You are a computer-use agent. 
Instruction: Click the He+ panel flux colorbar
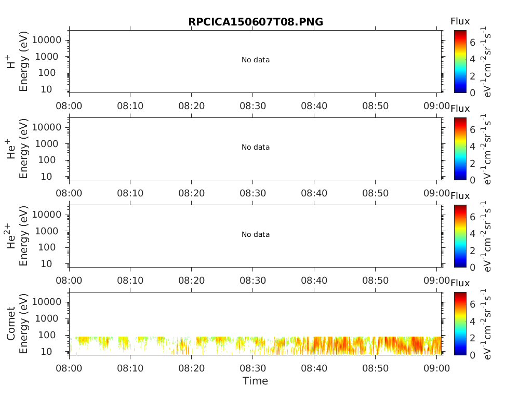pos(460,149)
